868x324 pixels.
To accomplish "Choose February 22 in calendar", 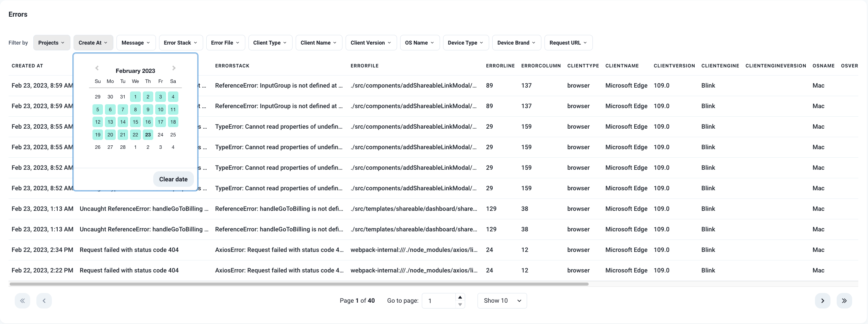I will 135,134.
